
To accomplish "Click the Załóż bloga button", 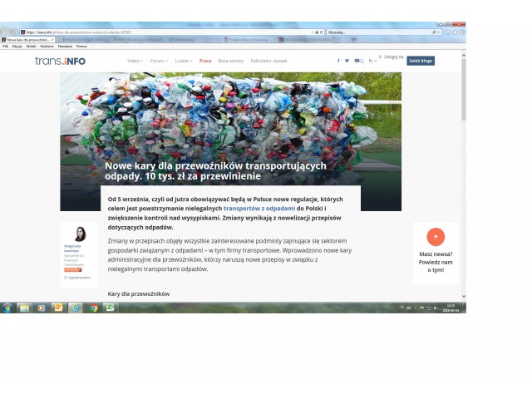I will [420, 61].
